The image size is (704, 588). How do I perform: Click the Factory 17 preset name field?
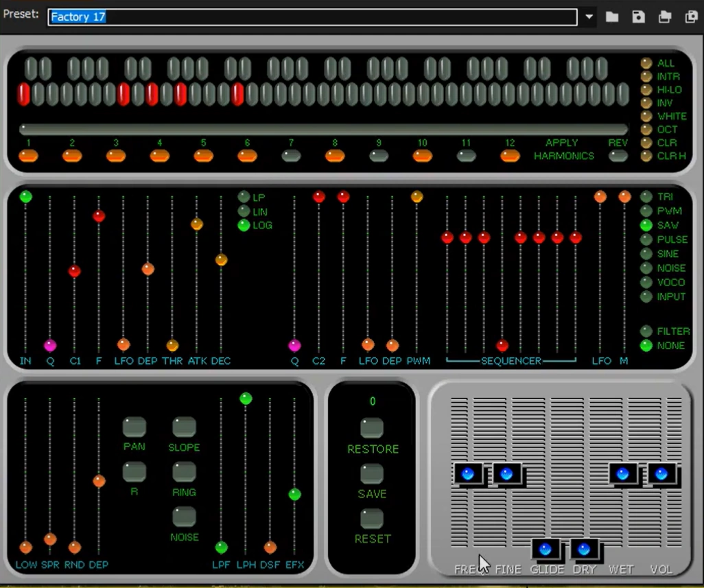click(312, 17)
